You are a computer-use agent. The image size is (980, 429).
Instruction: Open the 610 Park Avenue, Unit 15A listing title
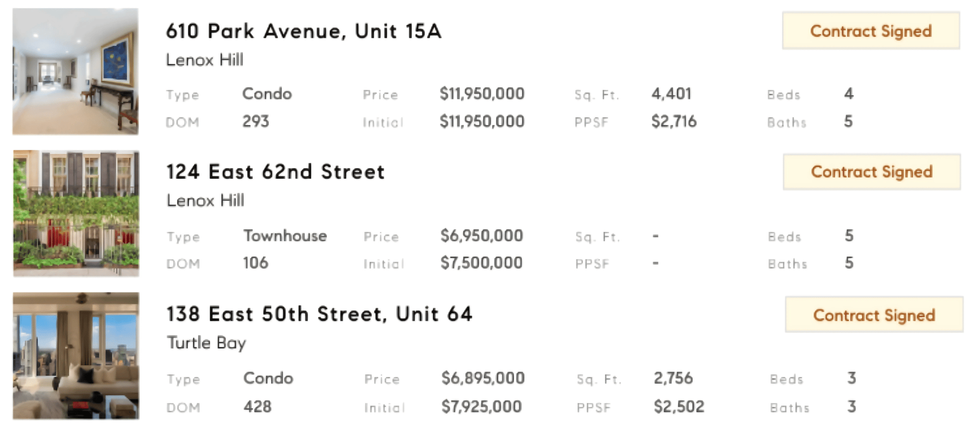304,31
